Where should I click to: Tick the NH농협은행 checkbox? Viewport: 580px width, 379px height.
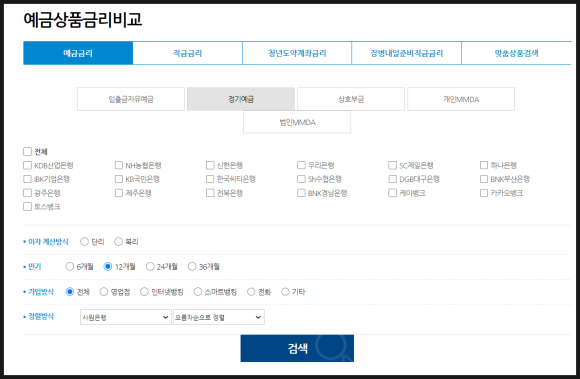pyautogui.click(x=119, y=165)
